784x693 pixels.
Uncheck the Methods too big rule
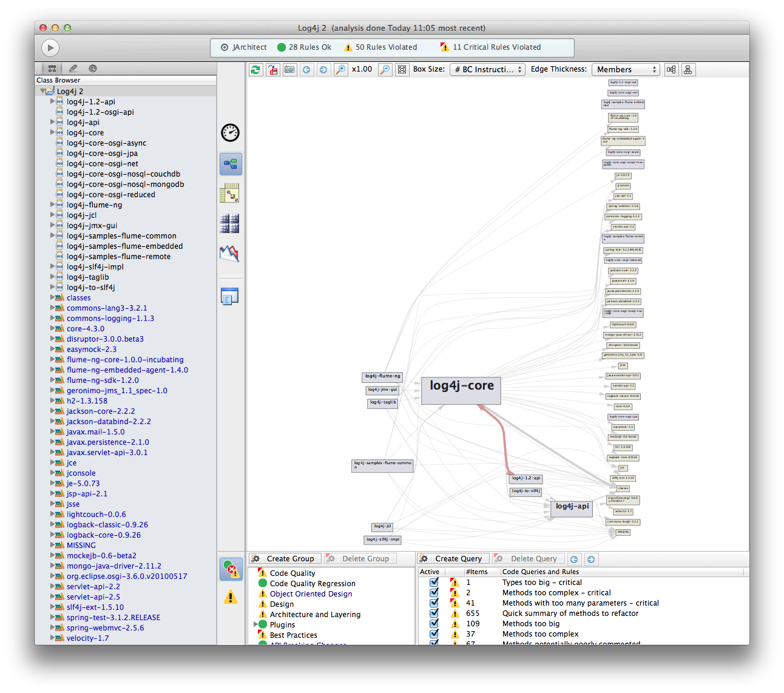[434, 624]
